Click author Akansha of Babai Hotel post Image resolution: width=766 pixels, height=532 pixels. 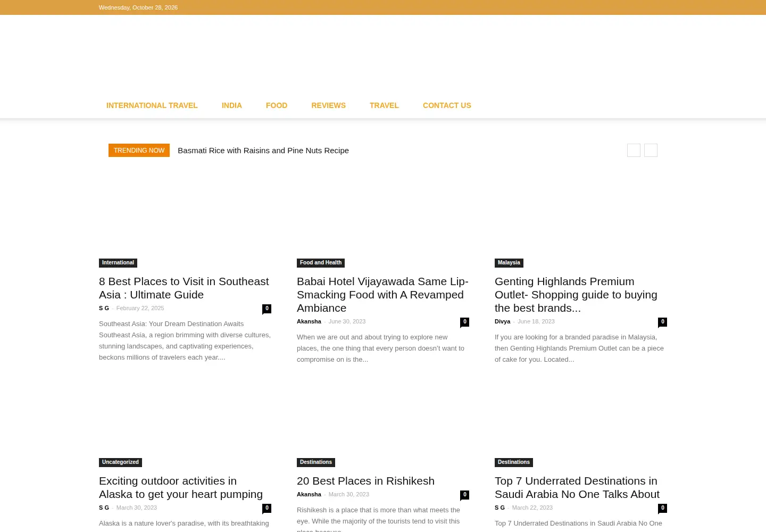tap(309, 321)
